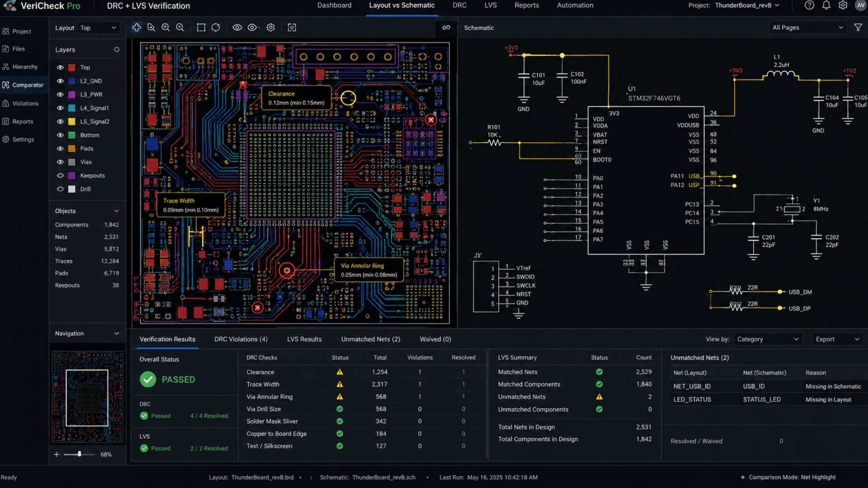The image size is (868, 488).
Task: Open the notifications bell
Action: point(826,5)
